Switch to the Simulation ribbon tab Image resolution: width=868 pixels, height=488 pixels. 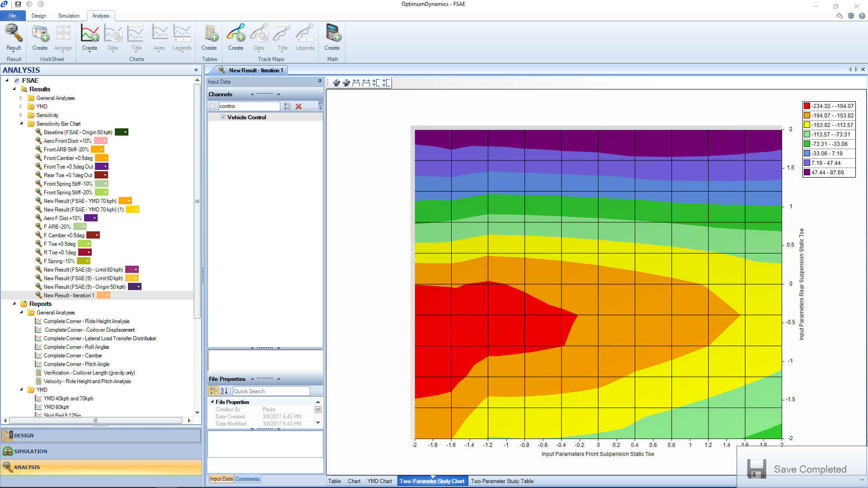68,15
